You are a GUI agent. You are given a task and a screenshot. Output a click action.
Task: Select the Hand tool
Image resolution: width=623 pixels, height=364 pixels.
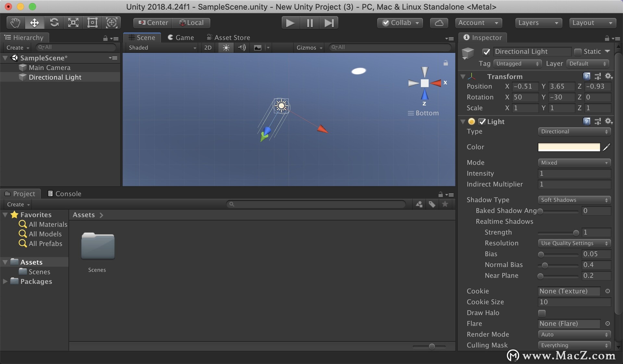[15, 23]
